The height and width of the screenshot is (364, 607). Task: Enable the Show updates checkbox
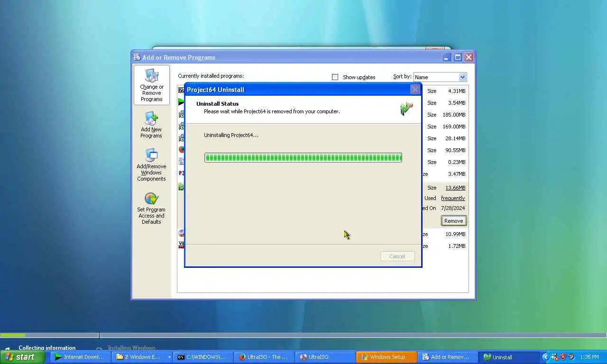tap(335, 77)
